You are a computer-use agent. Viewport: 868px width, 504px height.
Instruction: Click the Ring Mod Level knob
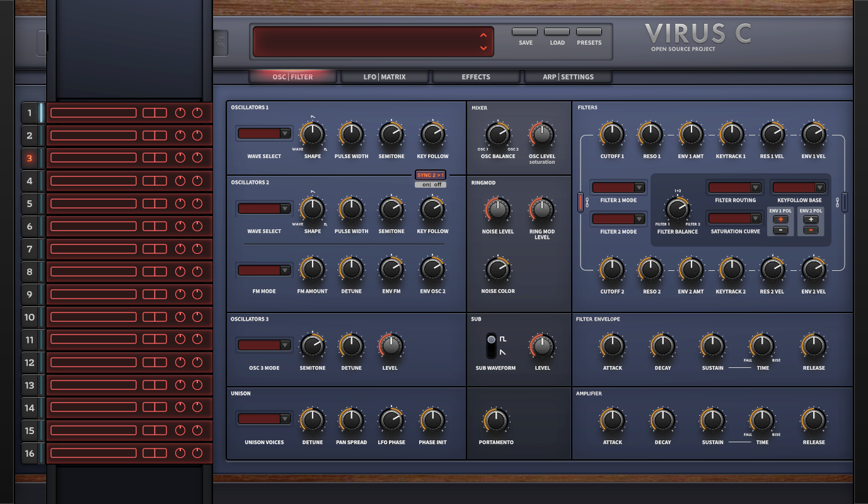(x=541, y=210)
